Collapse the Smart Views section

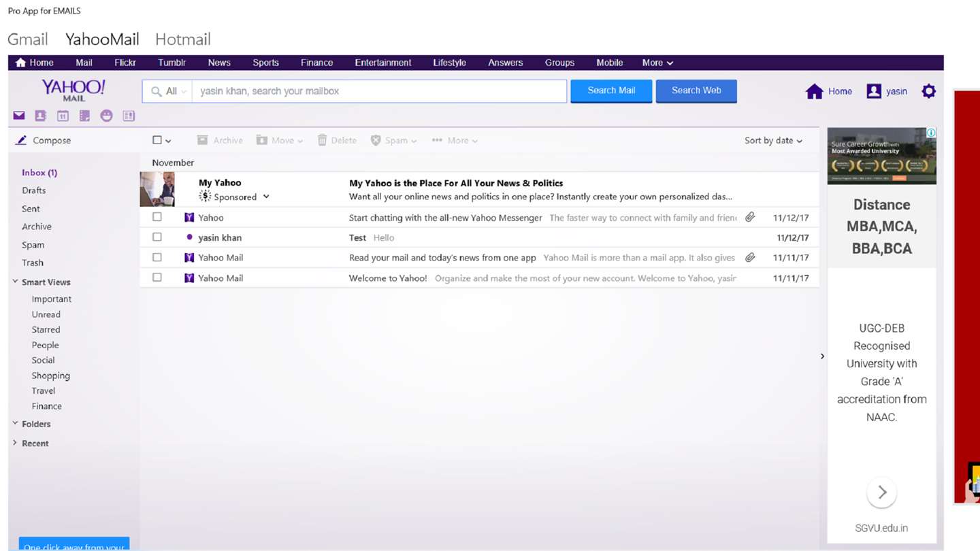(x=15, y=281)
